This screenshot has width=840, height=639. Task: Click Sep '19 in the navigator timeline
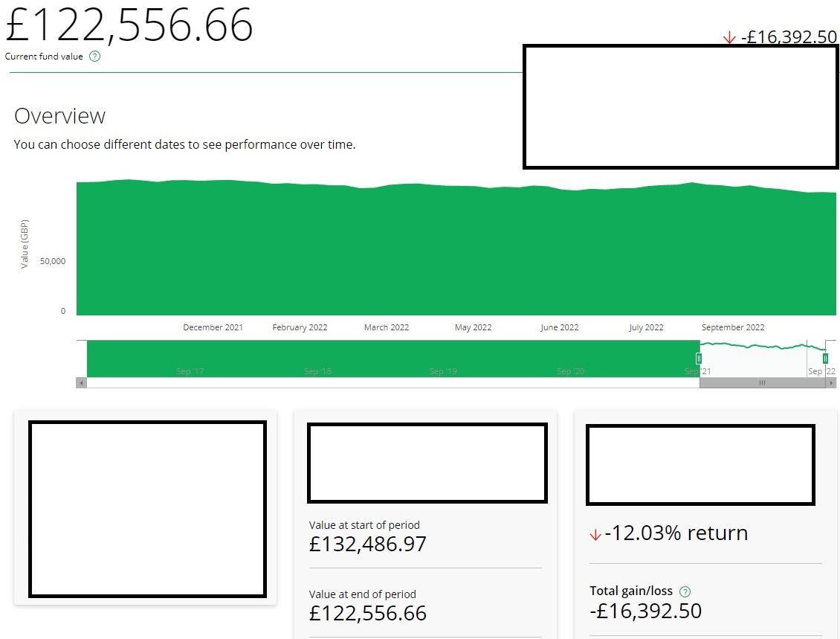tap(443, 371)
